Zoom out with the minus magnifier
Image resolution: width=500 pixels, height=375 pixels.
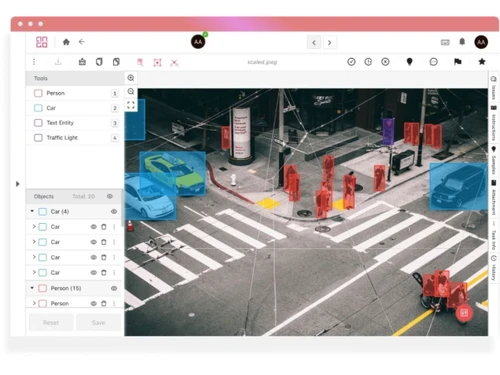[x=131, y=91]
